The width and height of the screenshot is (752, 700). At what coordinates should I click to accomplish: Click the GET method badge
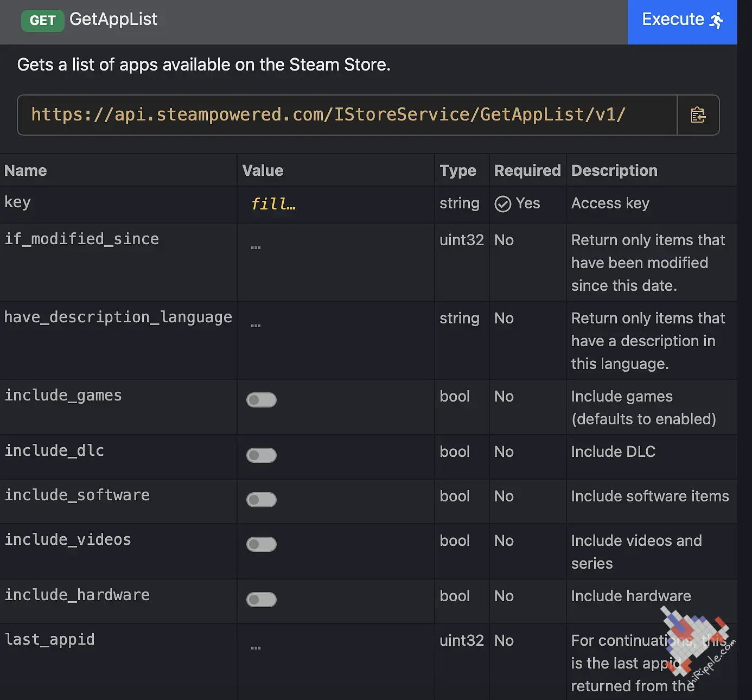point(42,21)
